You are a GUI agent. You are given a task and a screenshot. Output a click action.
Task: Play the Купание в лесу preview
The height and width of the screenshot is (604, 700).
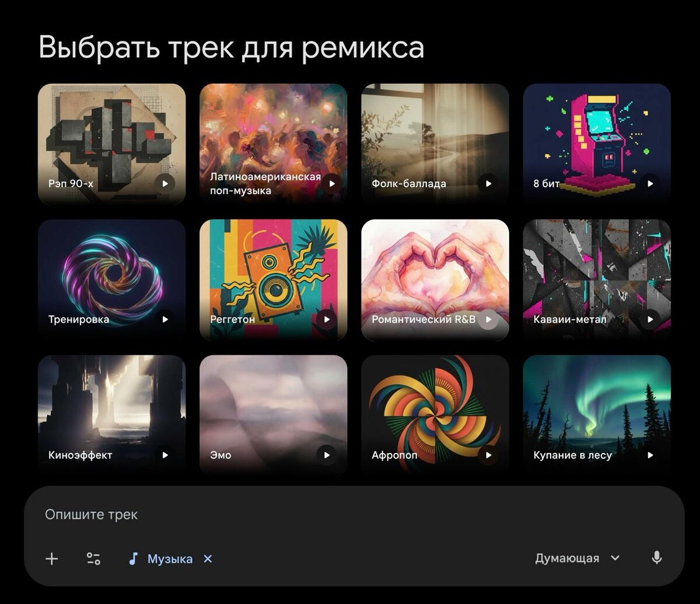(x=650, y=455)
